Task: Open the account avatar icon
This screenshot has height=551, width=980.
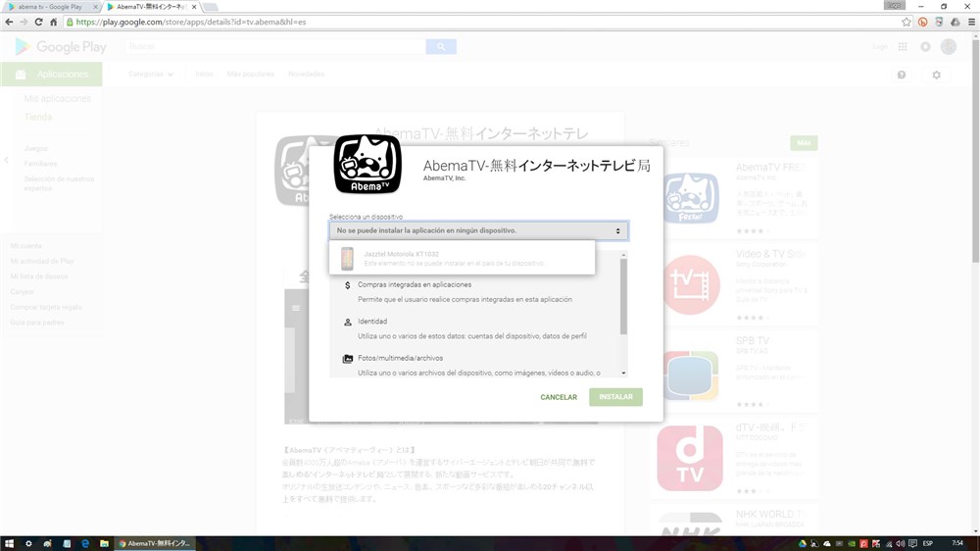Action: (949, 47)
